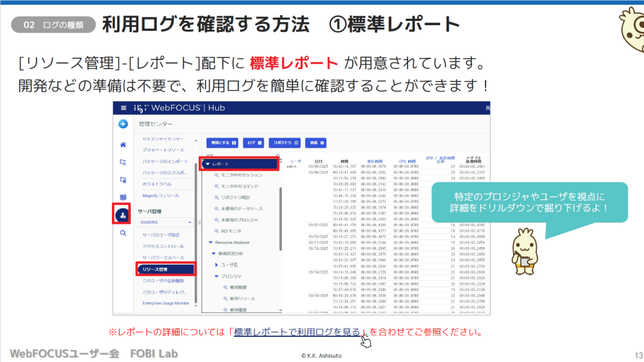Open 使用頻度 report under プロシジャ

pyautogui.click(x=238, y=287)
